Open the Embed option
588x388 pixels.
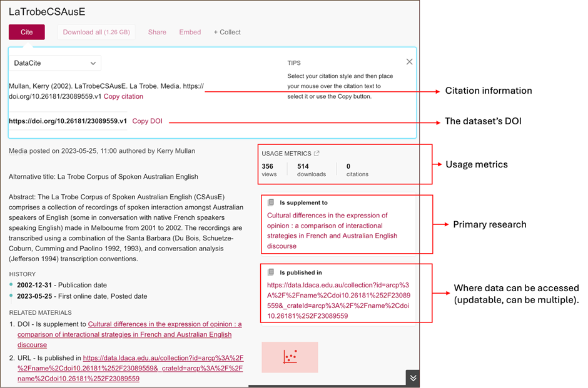click(x=190, y=32)
